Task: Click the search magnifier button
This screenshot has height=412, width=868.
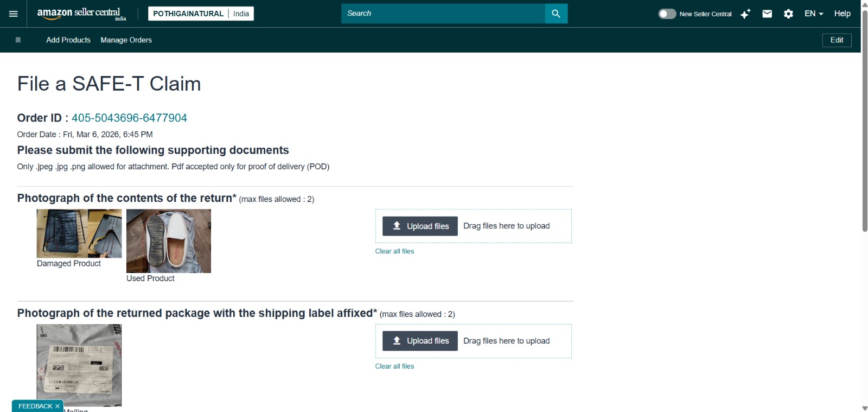Action: coord(556,14)
